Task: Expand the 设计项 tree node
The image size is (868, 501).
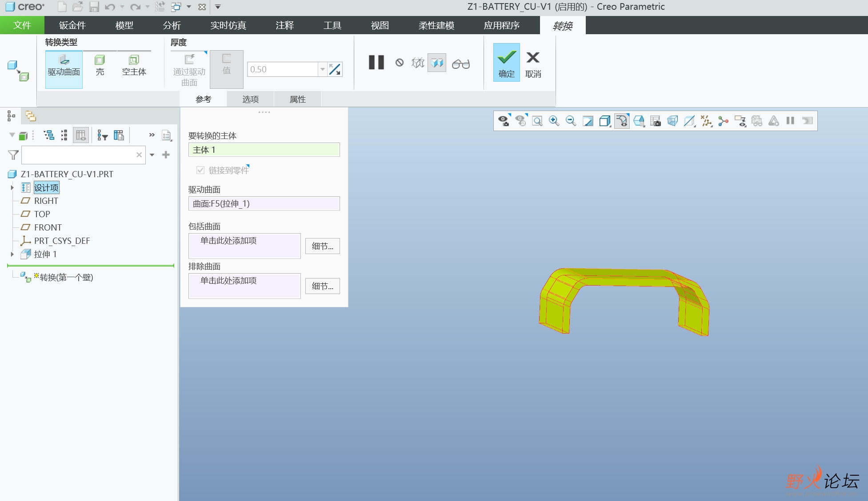Action: pyautogui.click(x=12, y=188)
